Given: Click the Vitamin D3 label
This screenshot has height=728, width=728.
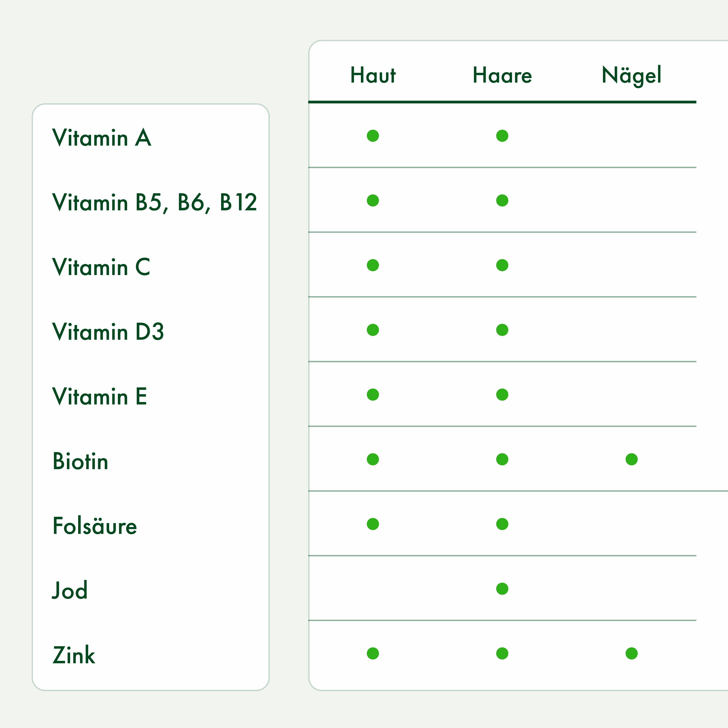Looking at the screenshot, I should pyautogui.click(x=108, y=332).
